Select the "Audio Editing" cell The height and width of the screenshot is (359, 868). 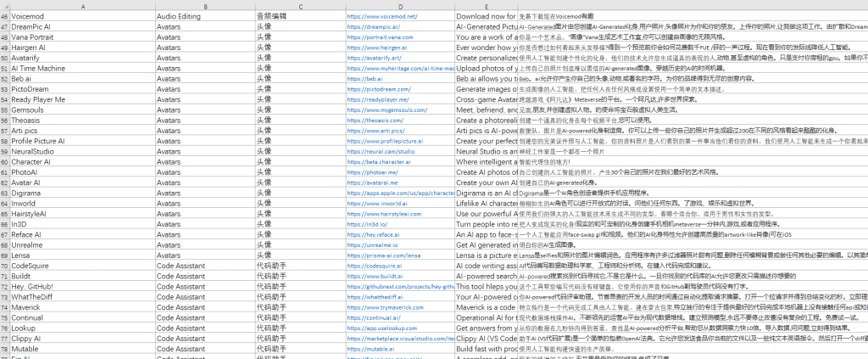click(205, 17)
